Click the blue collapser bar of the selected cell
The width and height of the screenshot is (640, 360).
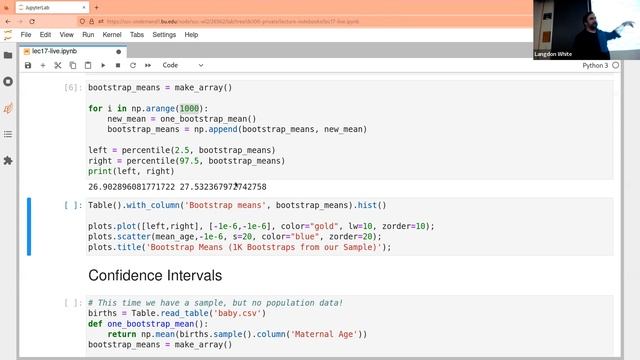[29, 227]
